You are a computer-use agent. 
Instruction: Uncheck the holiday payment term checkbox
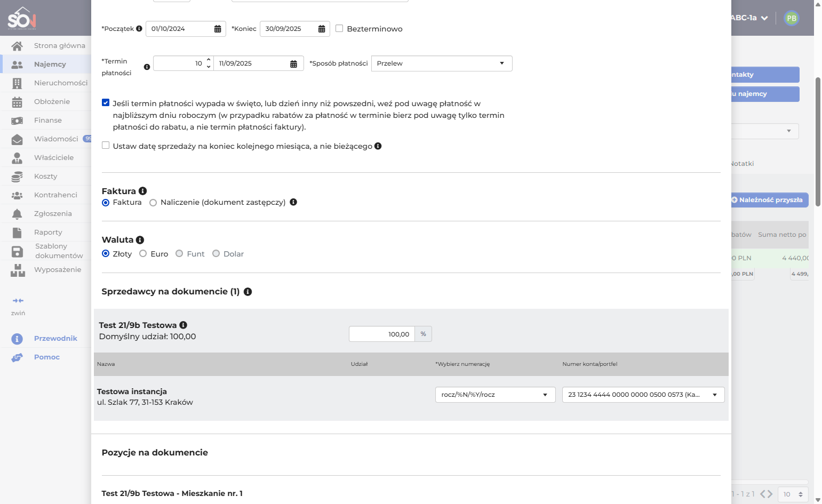(106, 103)
